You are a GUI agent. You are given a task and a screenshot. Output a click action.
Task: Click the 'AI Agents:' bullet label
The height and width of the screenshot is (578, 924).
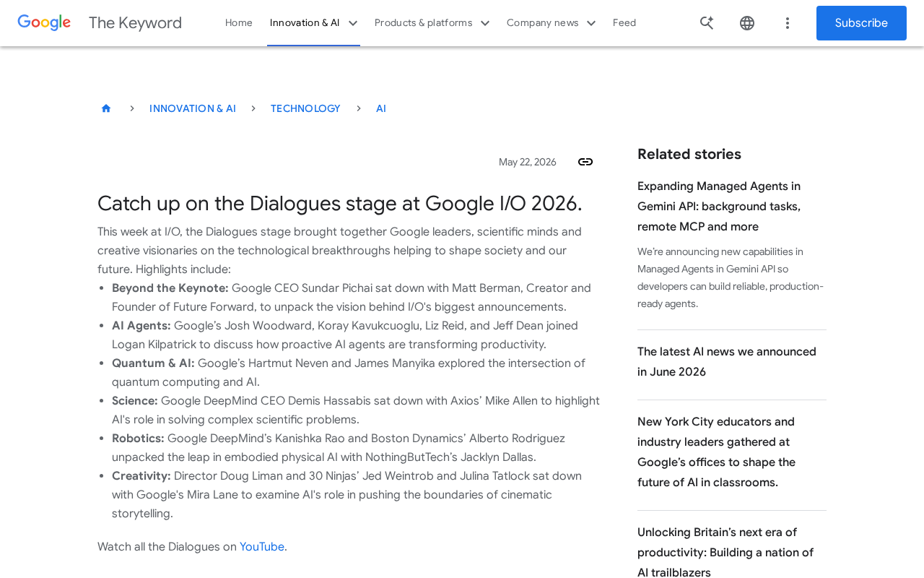(x=141, y=326)
